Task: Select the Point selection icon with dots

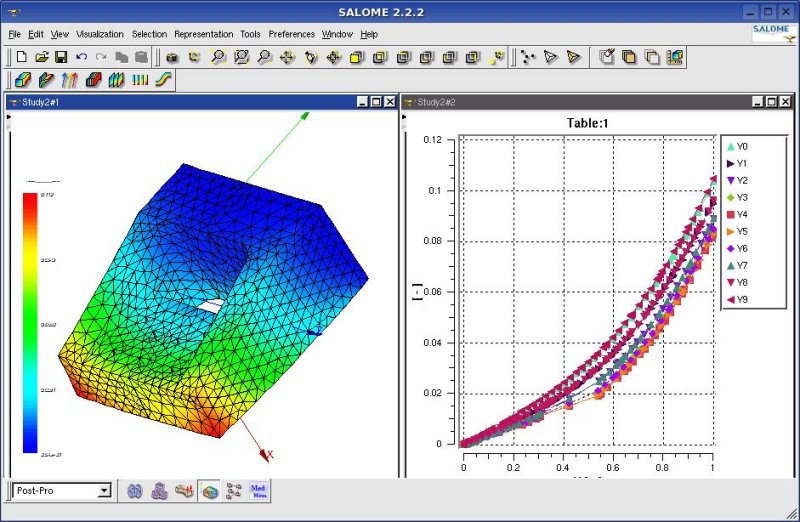Action: coord(528,57)
